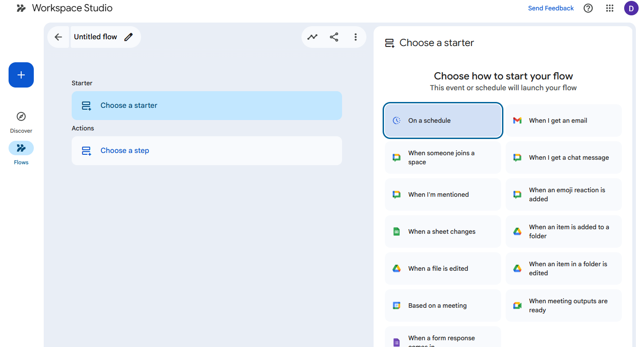Open the Help question mark icon
Image resolution: width=644 pixels, height=347 pixels.
click(588, 8)
